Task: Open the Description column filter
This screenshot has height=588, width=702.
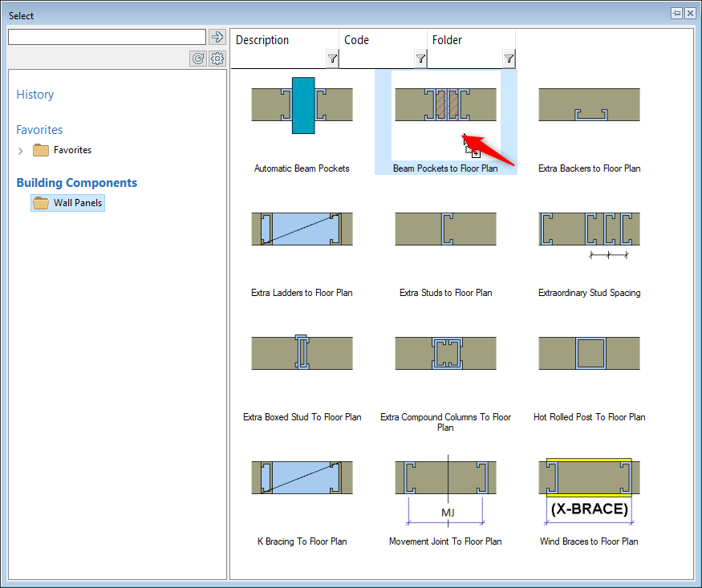Action: click(x=332, y=59)
